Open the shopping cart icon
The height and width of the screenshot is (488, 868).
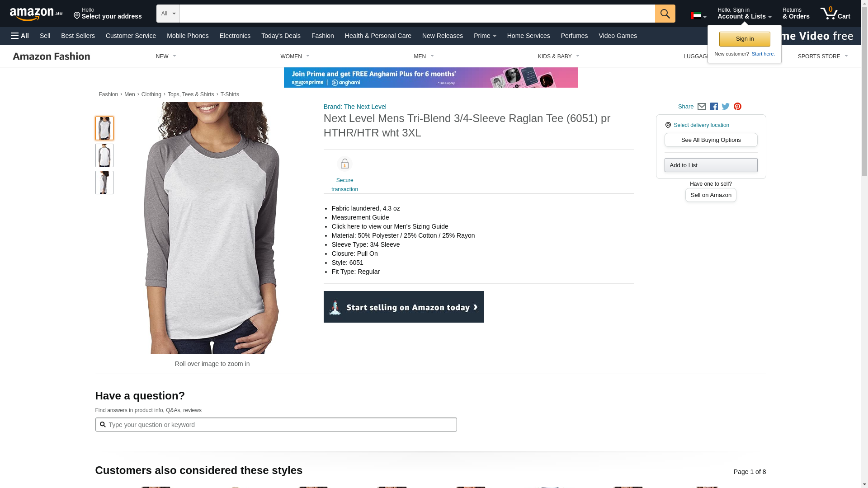pyautogui.click(x=835, y=13)
